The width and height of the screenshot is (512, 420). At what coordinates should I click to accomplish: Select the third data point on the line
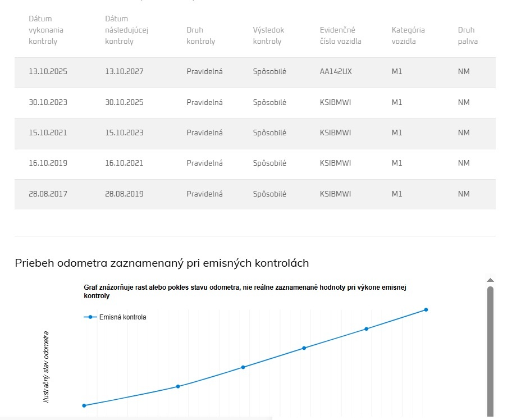[x=243, y=367]
